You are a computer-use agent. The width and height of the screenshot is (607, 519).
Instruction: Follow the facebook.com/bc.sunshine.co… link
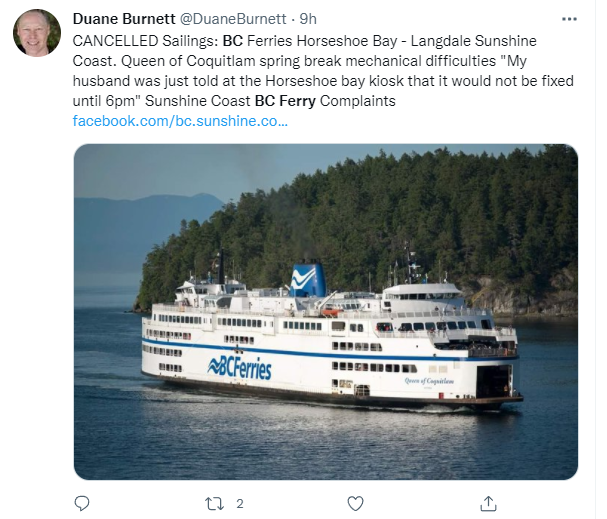[x=180, y=121]
